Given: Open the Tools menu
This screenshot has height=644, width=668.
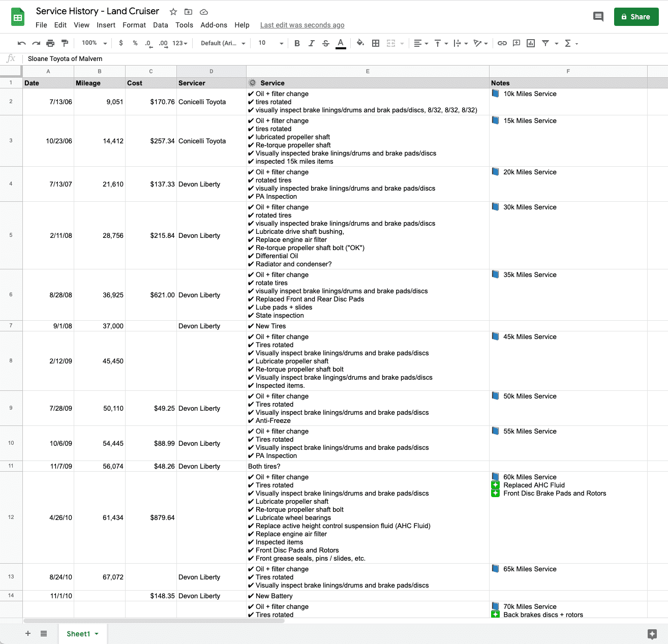Looking at the screenshot, I should point(184,25).
